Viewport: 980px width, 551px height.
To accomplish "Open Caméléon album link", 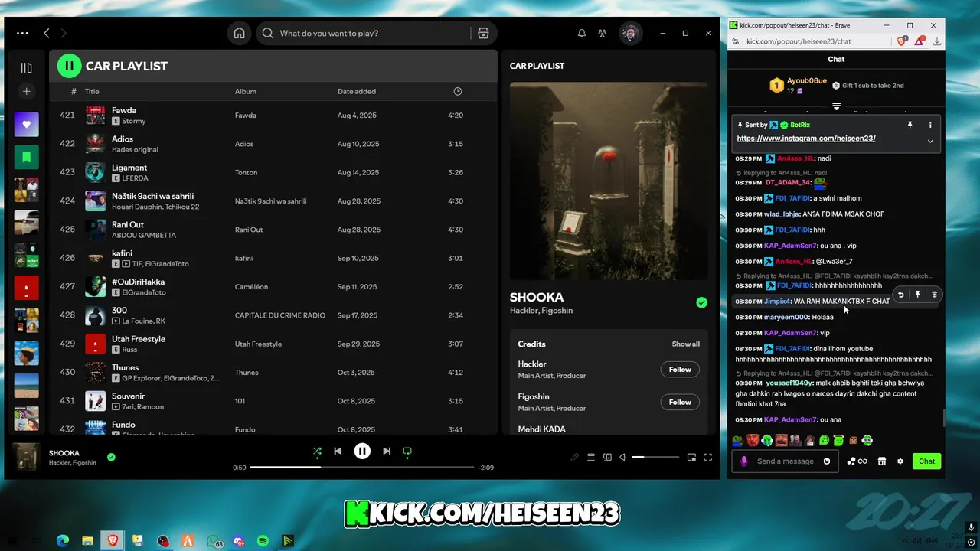I will coord(251,287).
